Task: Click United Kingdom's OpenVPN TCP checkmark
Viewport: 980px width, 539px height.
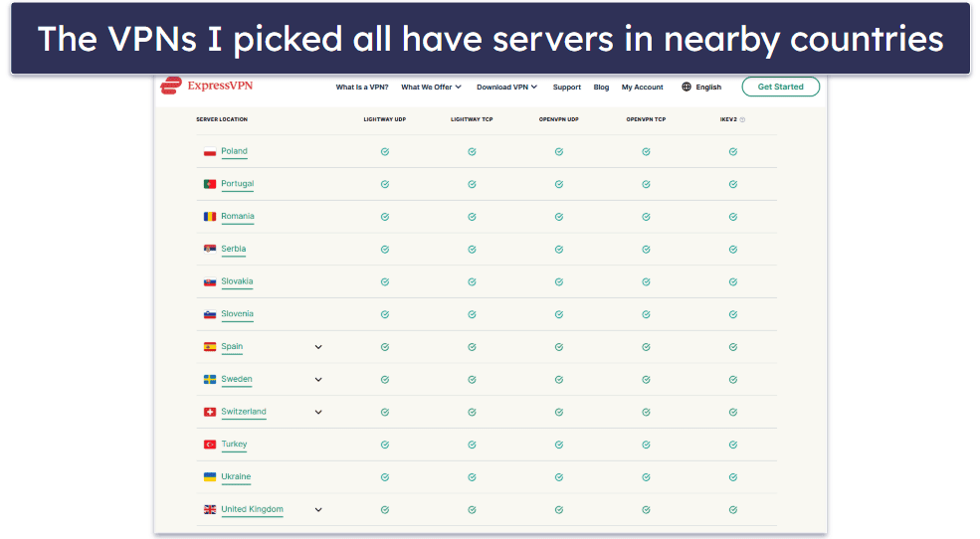Action: click(x=646, y=509)
